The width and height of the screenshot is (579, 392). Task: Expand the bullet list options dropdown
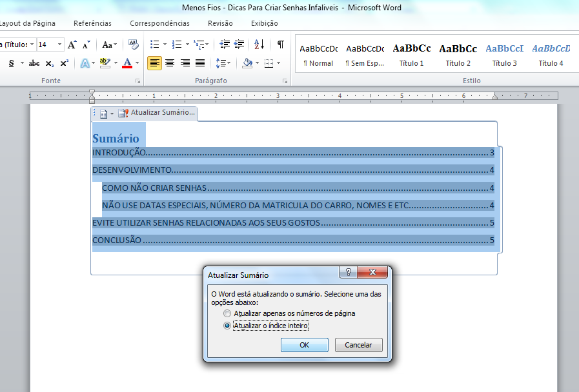[x=164, y=43]
